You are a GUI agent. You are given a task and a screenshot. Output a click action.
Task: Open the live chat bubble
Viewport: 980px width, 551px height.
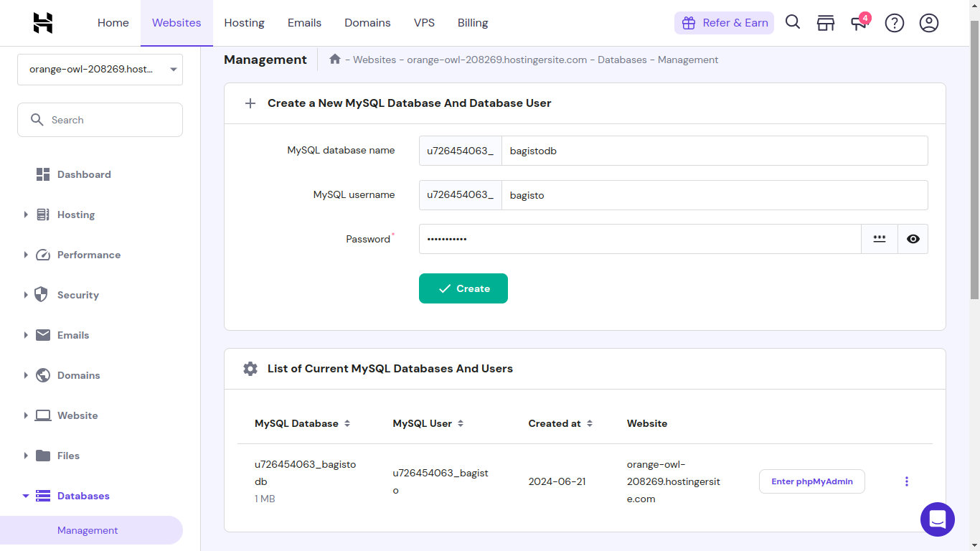coord(937,519)
